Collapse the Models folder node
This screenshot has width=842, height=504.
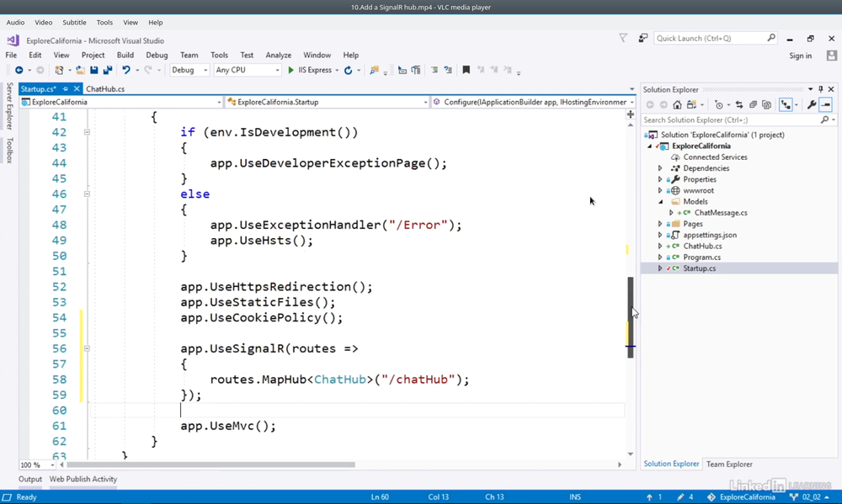point(660,202)
